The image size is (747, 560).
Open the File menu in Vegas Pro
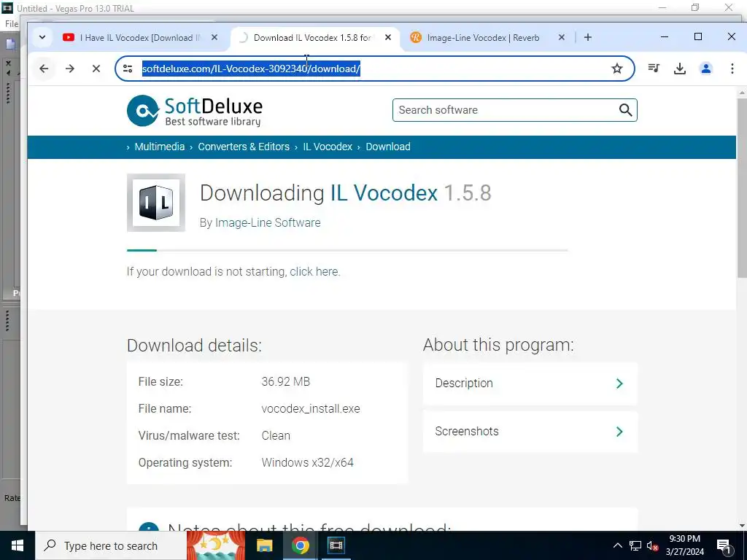pyautogui.click(x=12, y=24)
